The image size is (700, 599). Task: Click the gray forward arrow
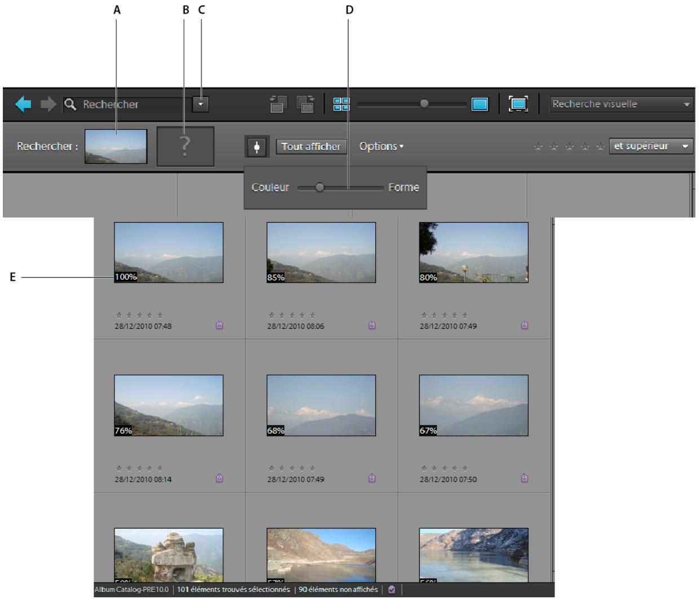coord(48,104)
